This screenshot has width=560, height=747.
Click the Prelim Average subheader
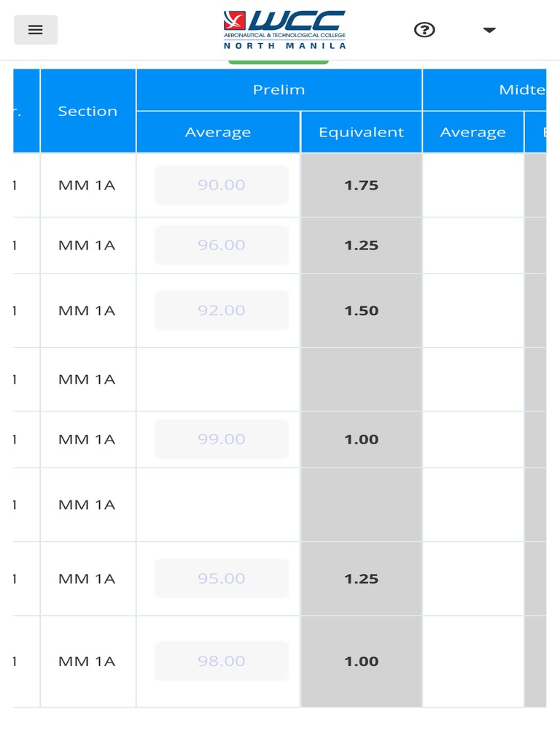click(217, 132)
